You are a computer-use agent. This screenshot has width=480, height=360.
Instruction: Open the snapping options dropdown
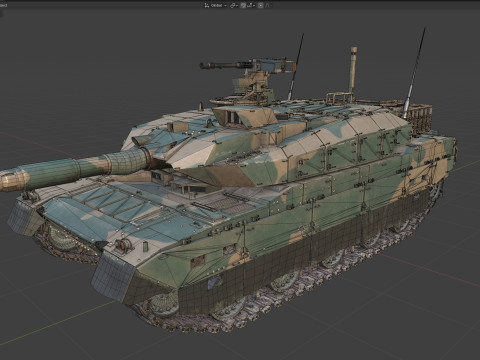tap(250, 5)
